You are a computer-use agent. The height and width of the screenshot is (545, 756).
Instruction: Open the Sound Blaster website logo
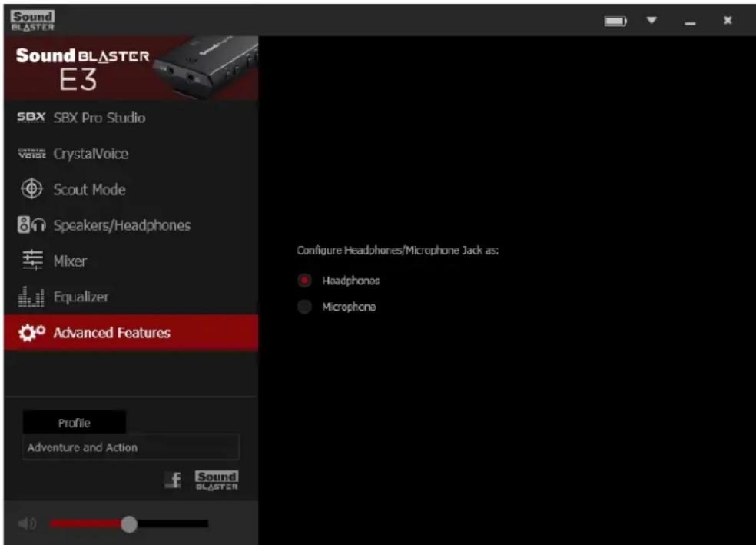tap(217, 480)
